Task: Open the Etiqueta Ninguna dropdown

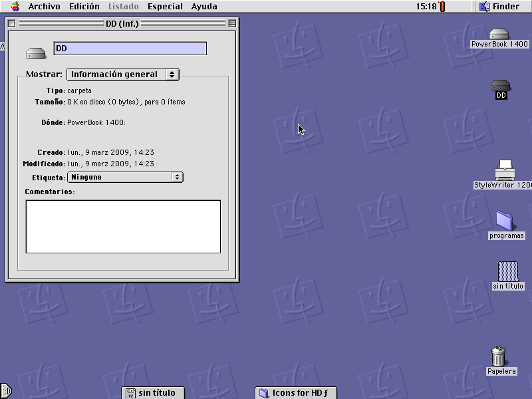Action: pyautogui.click(x=125, y=177)
